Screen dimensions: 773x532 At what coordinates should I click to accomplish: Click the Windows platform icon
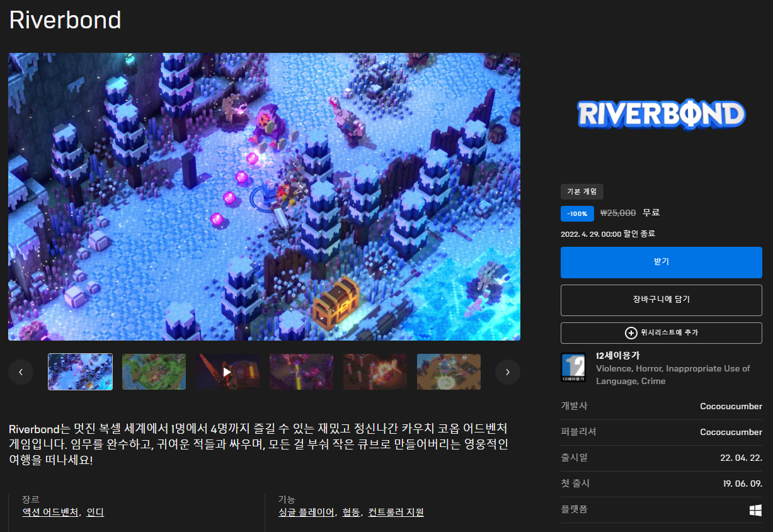coord(756,510)
